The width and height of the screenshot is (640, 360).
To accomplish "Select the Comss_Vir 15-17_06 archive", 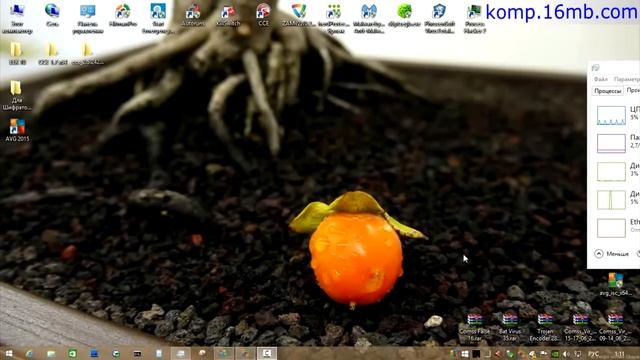I will coord(580,327).
